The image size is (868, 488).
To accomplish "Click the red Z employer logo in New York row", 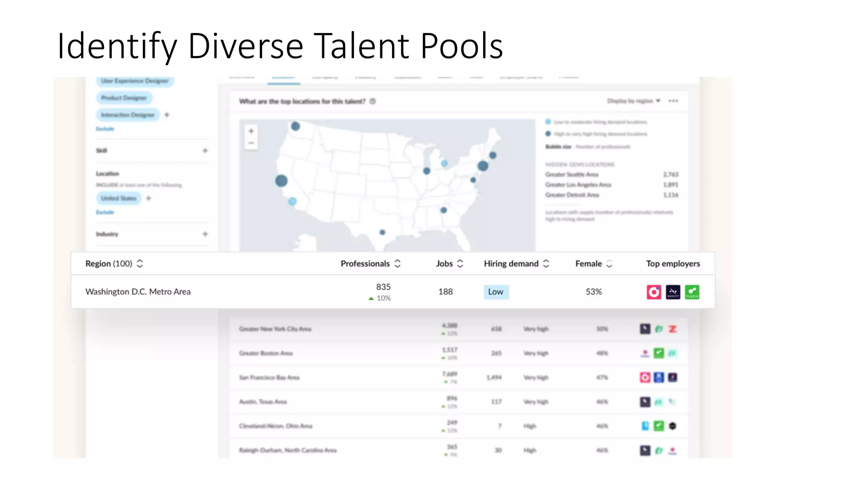I will coord(673,329).
